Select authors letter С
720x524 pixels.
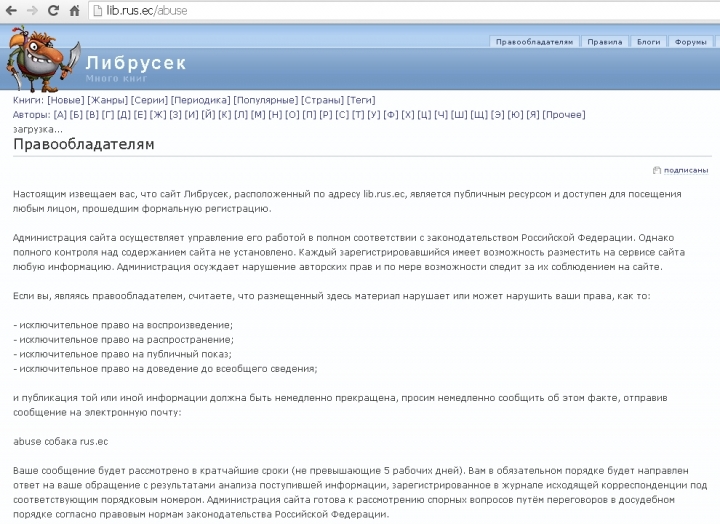342,115
